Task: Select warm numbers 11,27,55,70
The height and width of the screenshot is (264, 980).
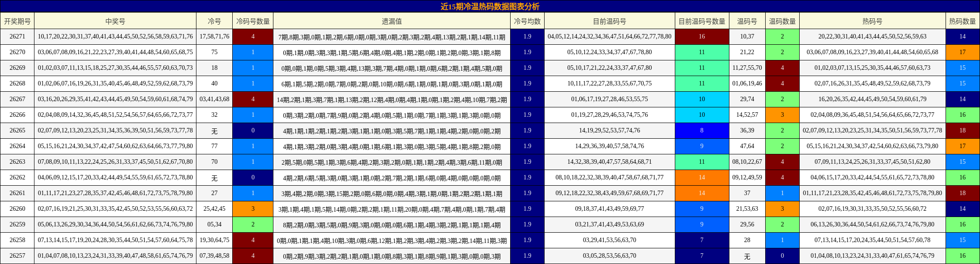Action: click(747, 68)
